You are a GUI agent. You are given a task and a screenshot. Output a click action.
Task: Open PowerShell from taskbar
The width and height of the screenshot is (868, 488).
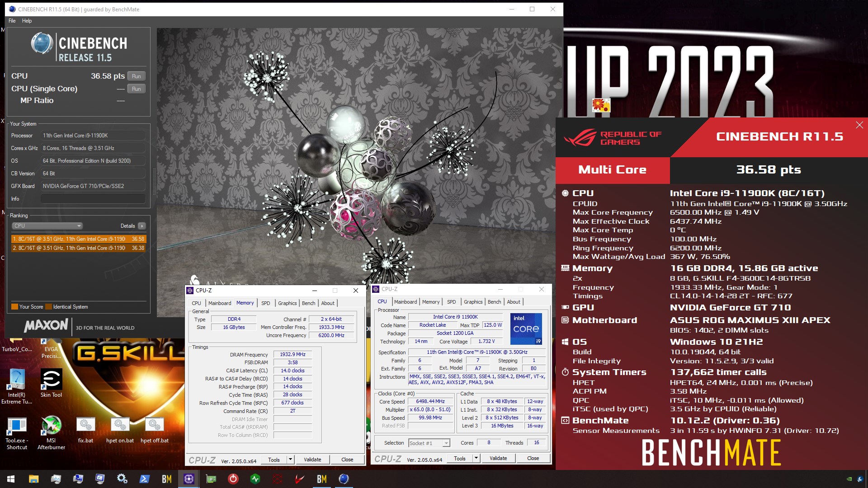pyautogui.click(x=144, y=479)
